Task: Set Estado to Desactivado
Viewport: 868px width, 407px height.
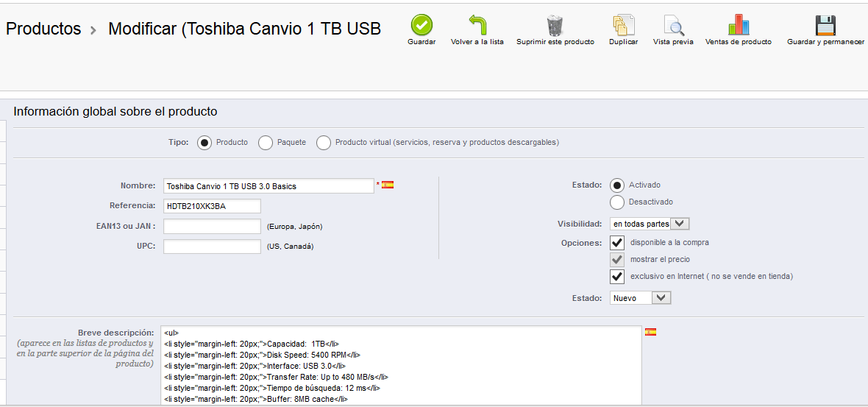Action: tap(617, 202)
